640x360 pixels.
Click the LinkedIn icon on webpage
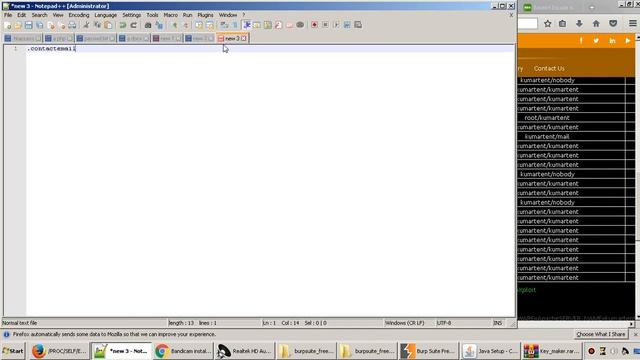click(x=612, y=41)
